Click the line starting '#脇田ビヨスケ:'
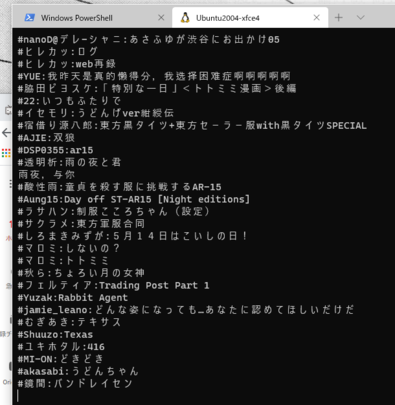 pos(157,89)
